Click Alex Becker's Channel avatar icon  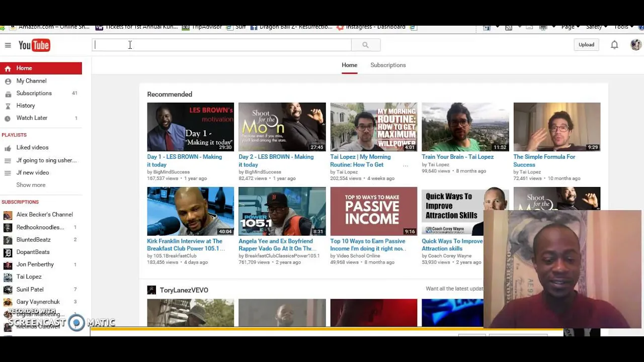coord(8,215)
